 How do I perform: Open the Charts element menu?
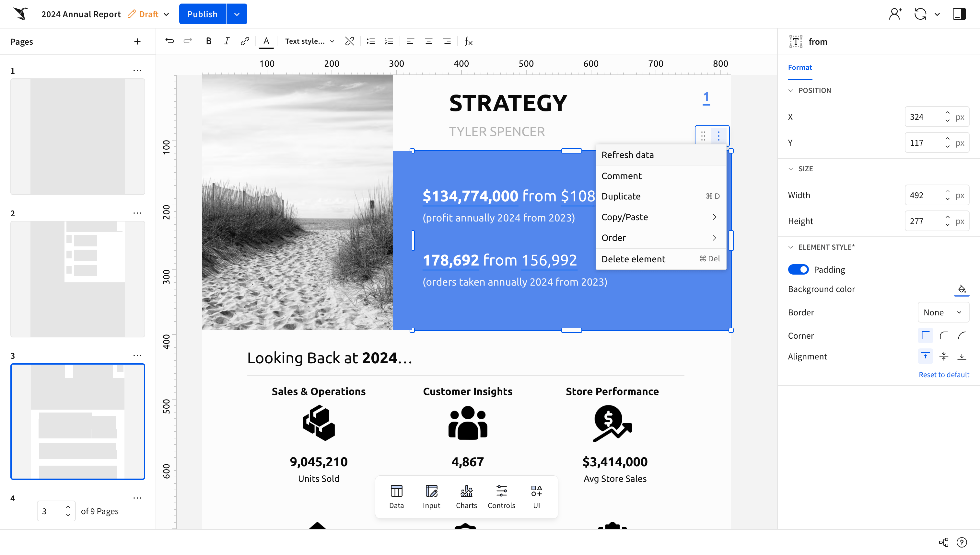(x=466, y=497)
